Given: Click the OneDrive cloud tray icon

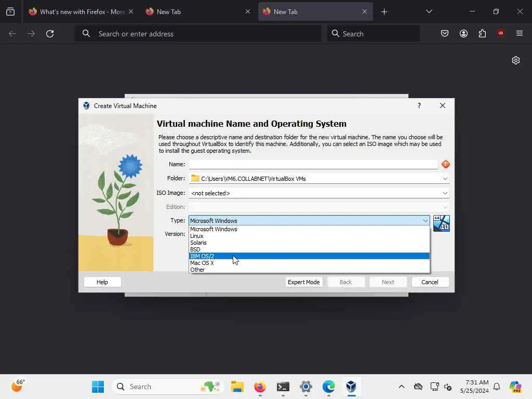Looking at the screenshot, I should (x=418, y=387).
